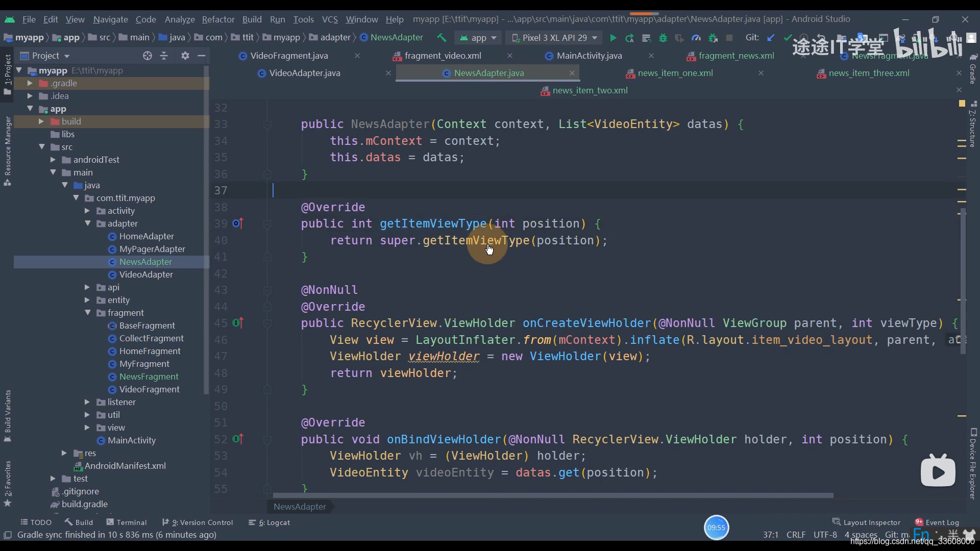Open the 9: Version Control panel
The width and height of the screenshot is (980, 551).
(198, 522)
